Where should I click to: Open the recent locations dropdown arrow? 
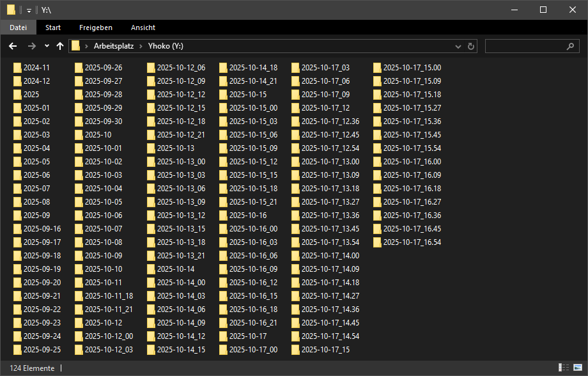pos(47,46)
